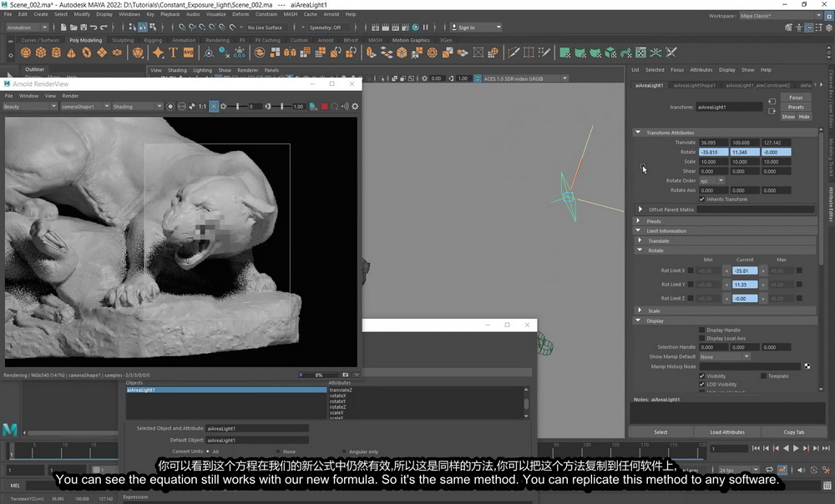
Task: Open the Render menu in Arnold RenderView
Action: [x=70, y=96]
